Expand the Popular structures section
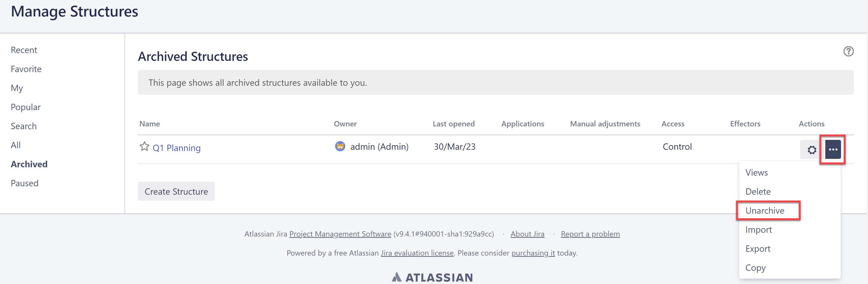This screenshot has width=868, height=284. click(x=26, y=107)
